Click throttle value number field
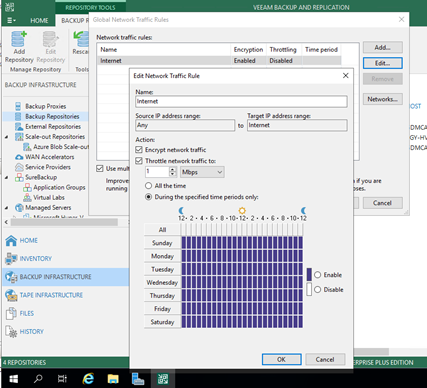Image resolution: width=427 pixels, height=388 pixels. 157,172
